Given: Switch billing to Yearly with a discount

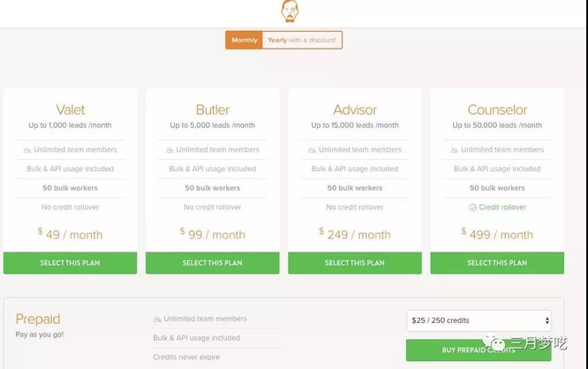Looking at the screenshot, I should 303,41.
